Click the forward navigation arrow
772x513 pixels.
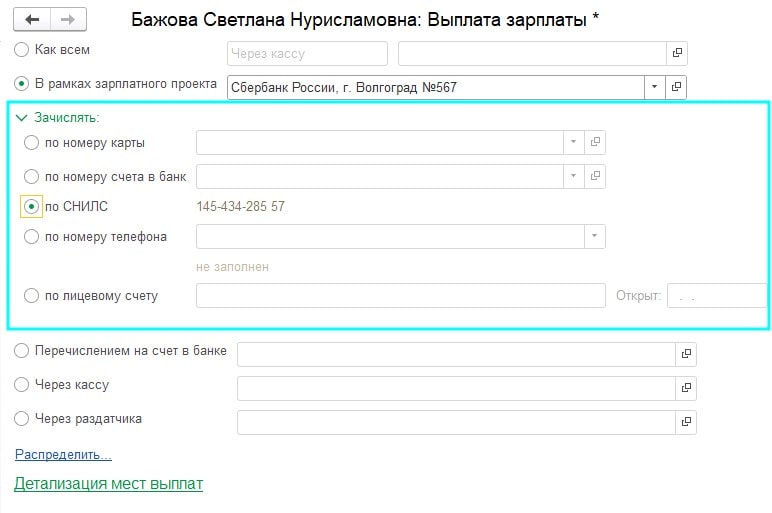click(67, 19)
